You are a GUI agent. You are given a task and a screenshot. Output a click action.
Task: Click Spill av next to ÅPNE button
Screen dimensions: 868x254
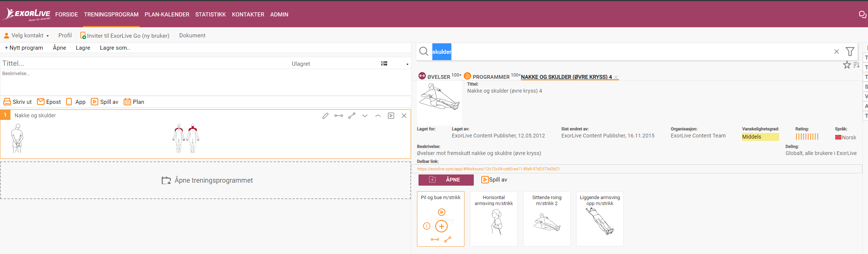[494, 180]
